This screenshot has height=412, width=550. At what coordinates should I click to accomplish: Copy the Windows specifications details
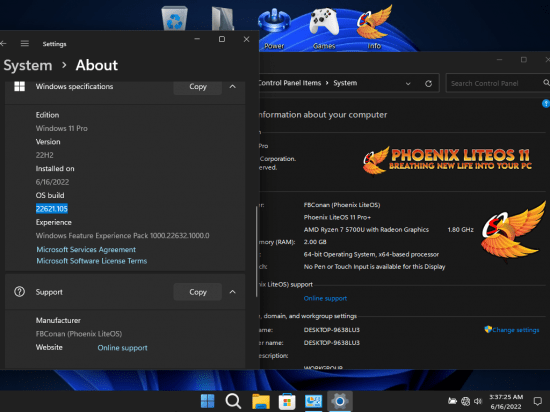tap(198, 87)
